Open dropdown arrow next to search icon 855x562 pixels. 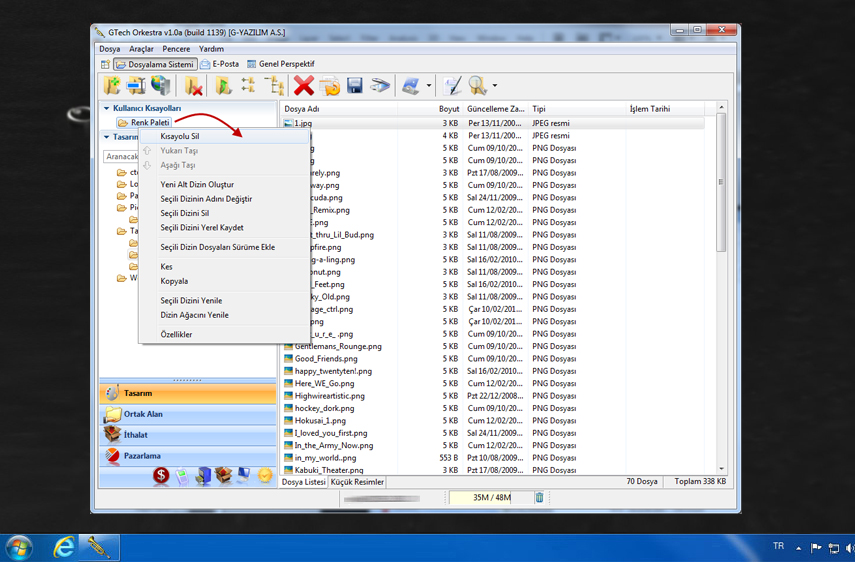click(494, 87)
